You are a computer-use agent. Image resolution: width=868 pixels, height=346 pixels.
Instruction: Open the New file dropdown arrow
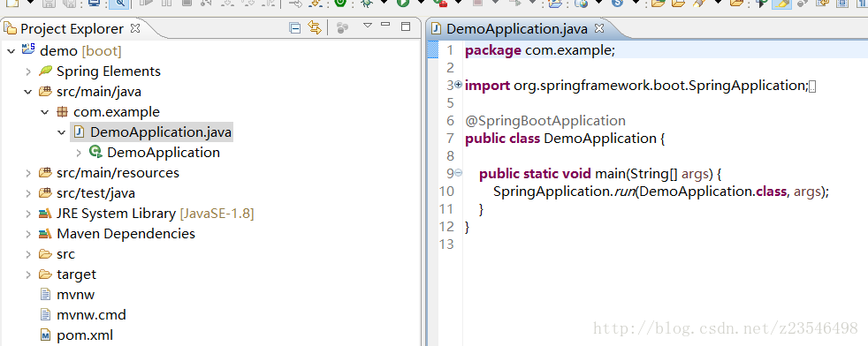(30, 3)
